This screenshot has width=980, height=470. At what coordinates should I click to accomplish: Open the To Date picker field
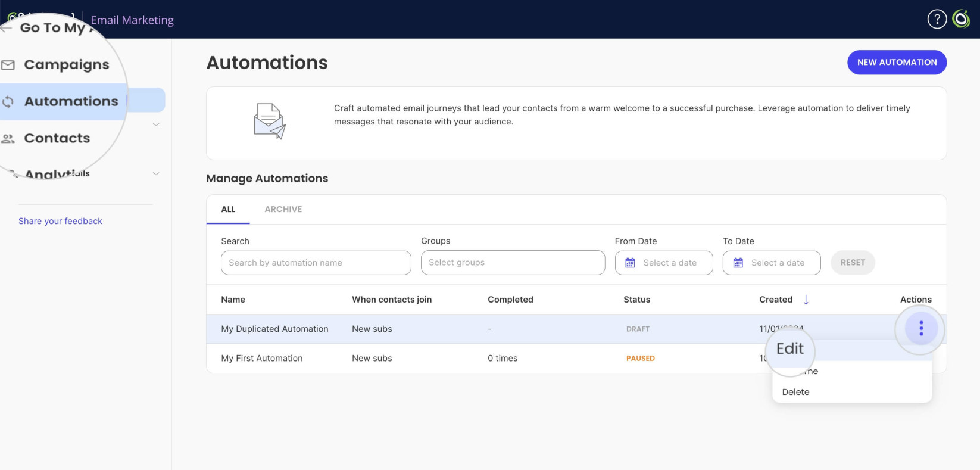pos(771,263)
